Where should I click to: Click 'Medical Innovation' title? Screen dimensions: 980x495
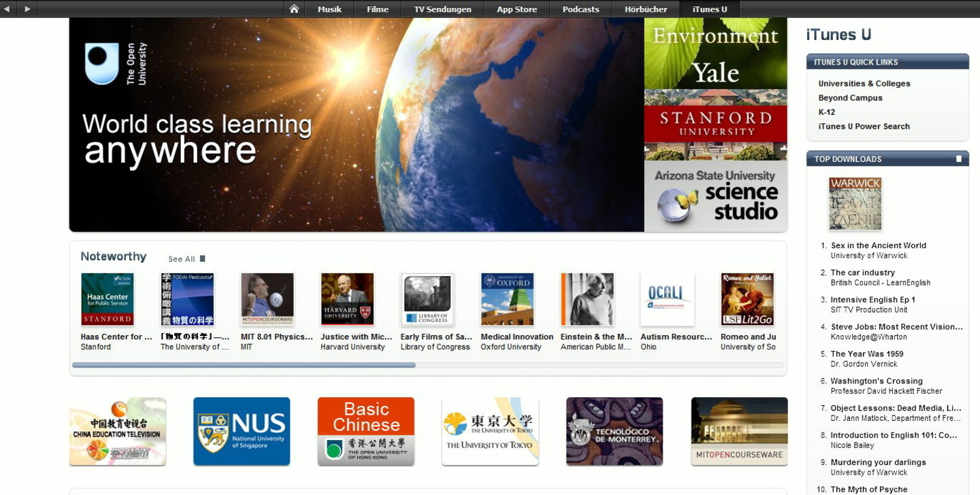[x=517, y=337]
